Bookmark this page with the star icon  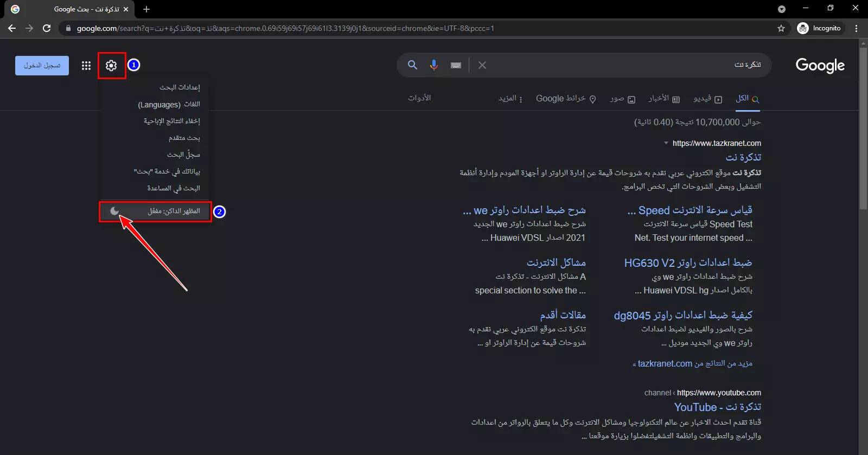(781, 28)
